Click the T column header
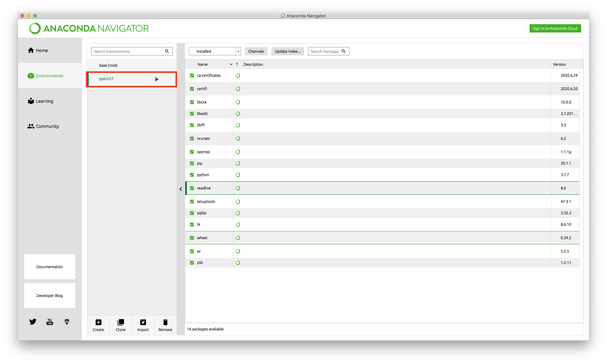Image resolution: width=607 pixels, height=364 pixels. [237, 64]
